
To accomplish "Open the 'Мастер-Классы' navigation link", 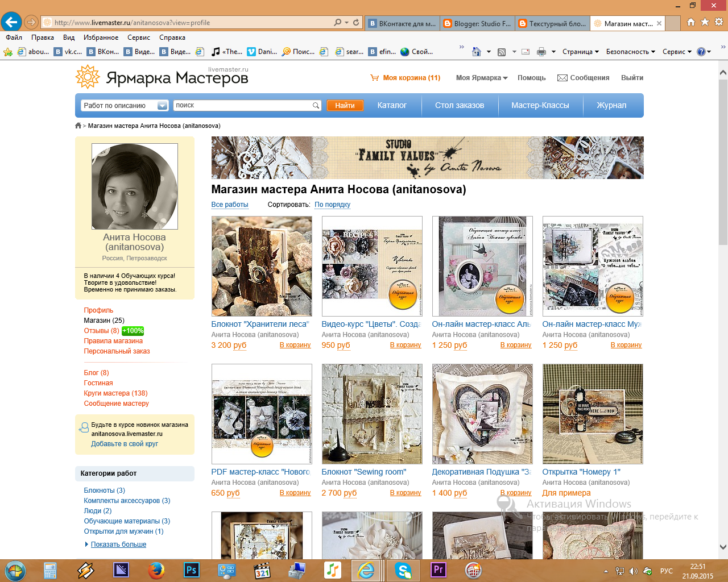I will click(540, 106).
